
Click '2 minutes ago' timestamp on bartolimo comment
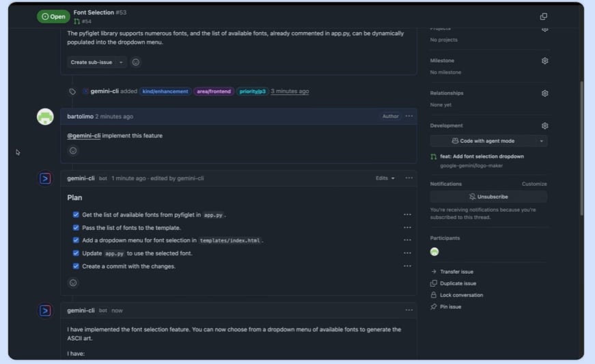114,116
